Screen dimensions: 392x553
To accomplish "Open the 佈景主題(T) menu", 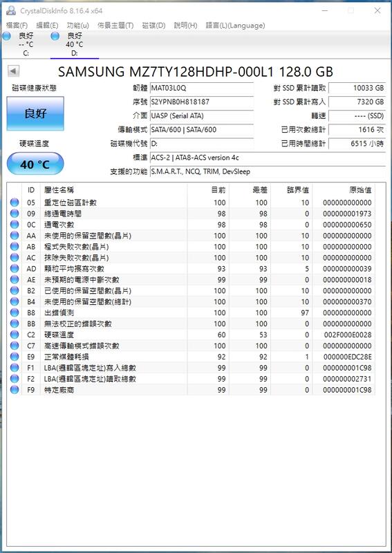I will (x=115, y=26).
